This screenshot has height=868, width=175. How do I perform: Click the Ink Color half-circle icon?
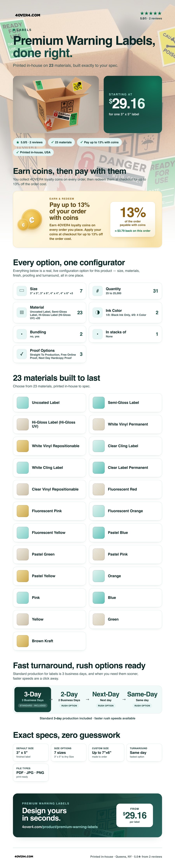click(97, 312)
